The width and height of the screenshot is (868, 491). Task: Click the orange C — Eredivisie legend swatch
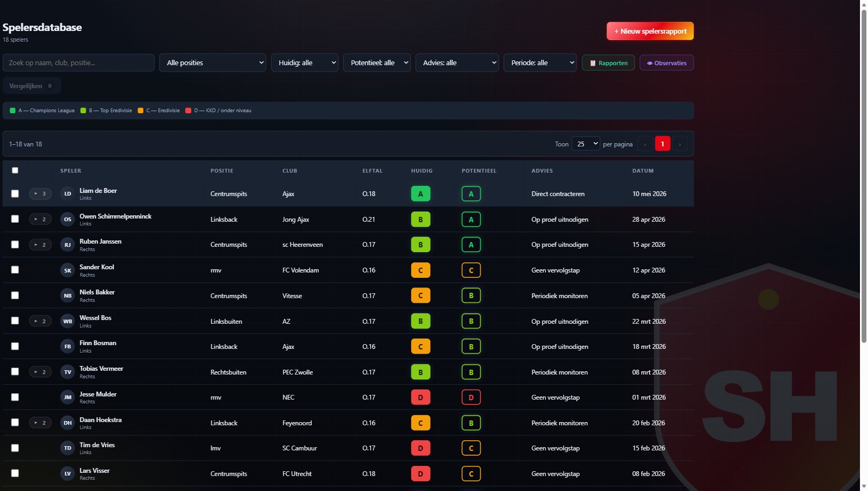point(141,111)
